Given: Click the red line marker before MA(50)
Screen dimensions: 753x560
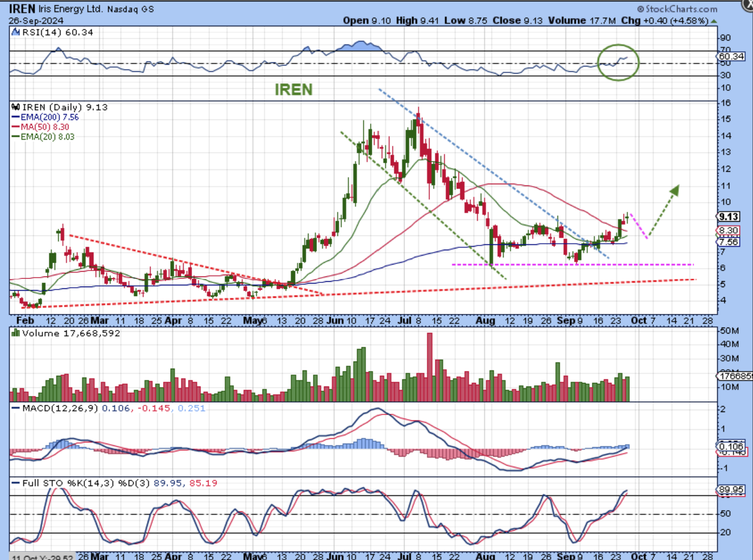Looking at the screenshot, I should (15, 127).
